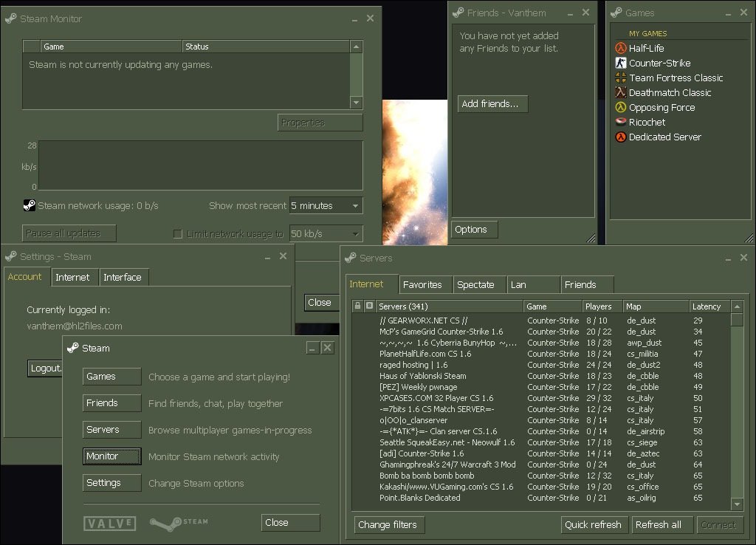The height and width of the screenshot is (545, 756).
Task: Click Steam logo in Friends window title
Action: point(458,13)
